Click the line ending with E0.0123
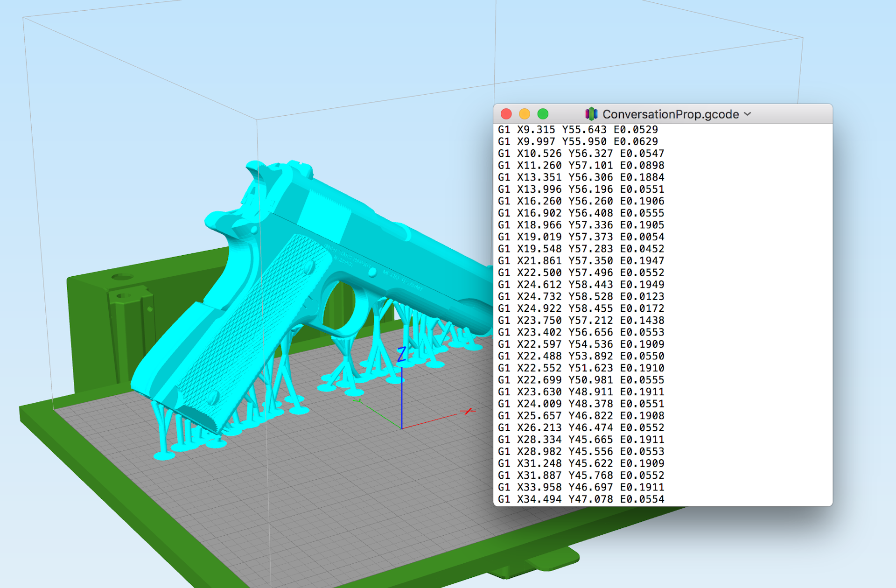896x588 pixels. pyautogui.click(x=581, y=296)
